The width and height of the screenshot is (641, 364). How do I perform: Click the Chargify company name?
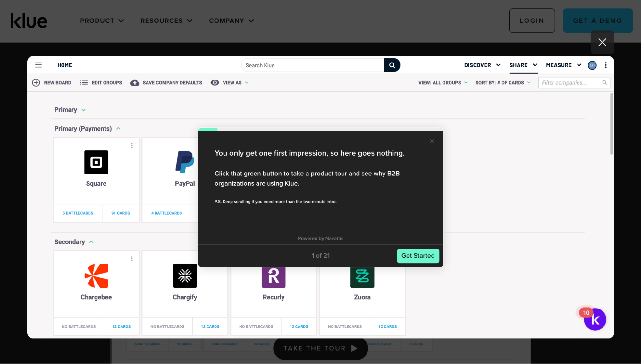pyautogui.click(x=185, y=297)
